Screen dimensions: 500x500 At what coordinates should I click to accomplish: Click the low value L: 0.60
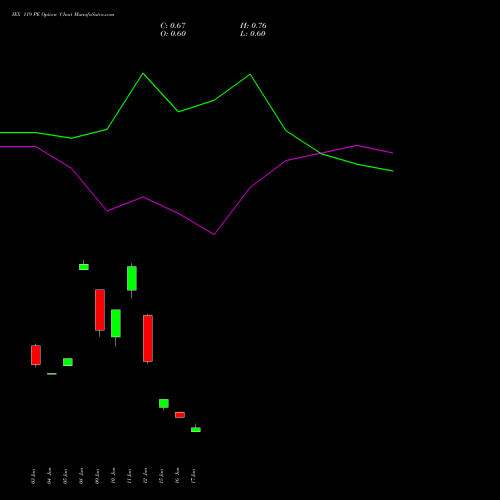coord(253,34)
